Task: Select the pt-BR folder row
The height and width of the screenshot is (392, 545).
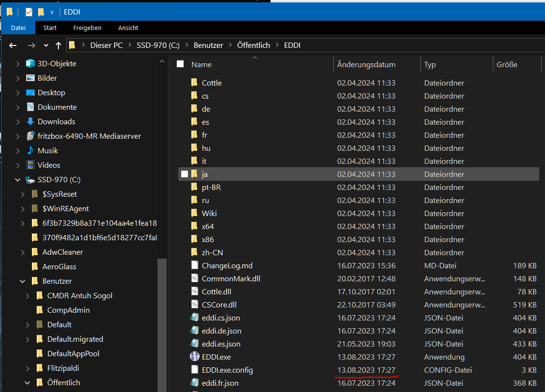Action: pos(359,187)
